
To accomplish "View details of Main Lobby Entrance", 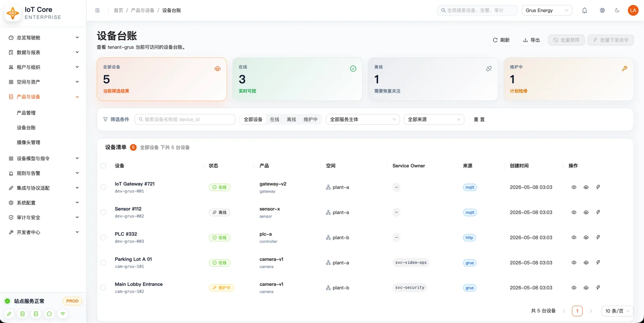I will [574, 288].
